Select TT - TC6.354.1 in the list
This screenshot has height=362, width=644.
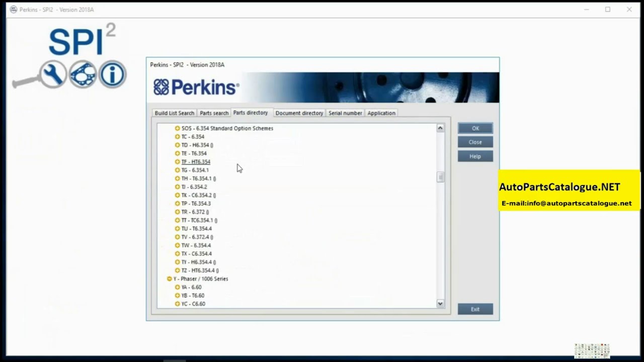(199, 220)
